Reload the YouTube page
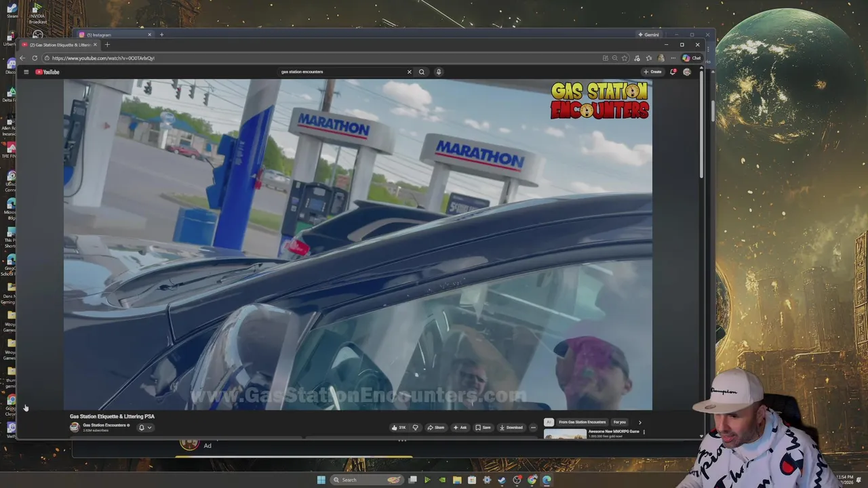Image resolution: width=868 pixels, height=488 pixels. click(x=35, y=58)
